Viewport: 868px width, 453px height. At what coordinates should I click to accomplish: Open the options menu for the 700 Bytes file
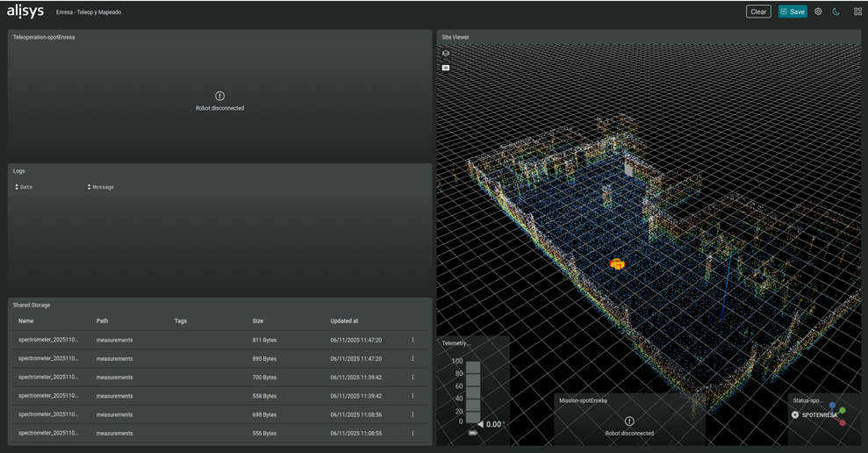click(412, 377)
